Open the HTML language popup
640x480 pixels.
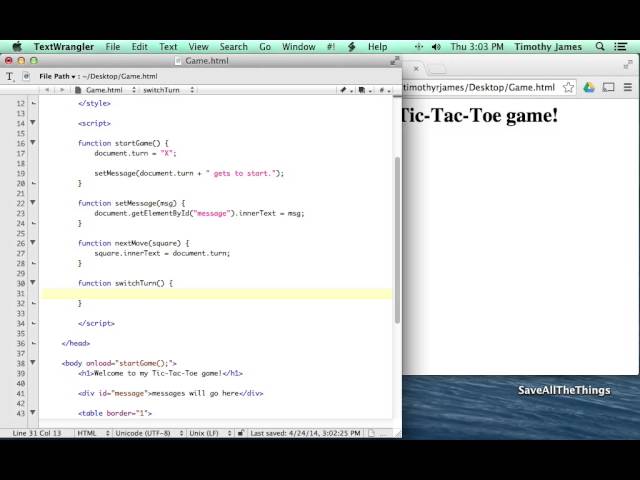[93, 433]
